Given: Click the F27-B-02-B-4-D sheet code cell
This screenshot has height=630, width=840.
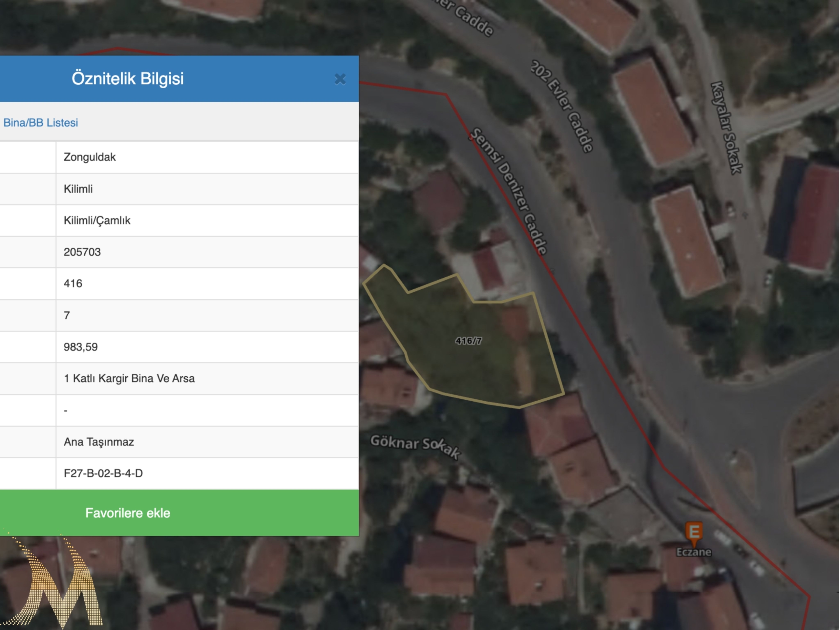Looking at the screenshot, I should coord(103,473).
